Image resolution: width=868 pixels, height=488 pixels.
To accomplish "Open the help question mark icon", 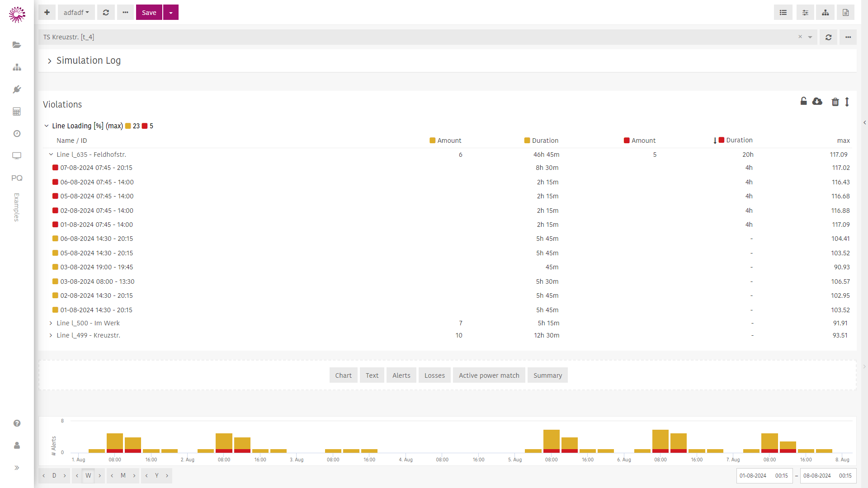I will (x=17, y=423).
